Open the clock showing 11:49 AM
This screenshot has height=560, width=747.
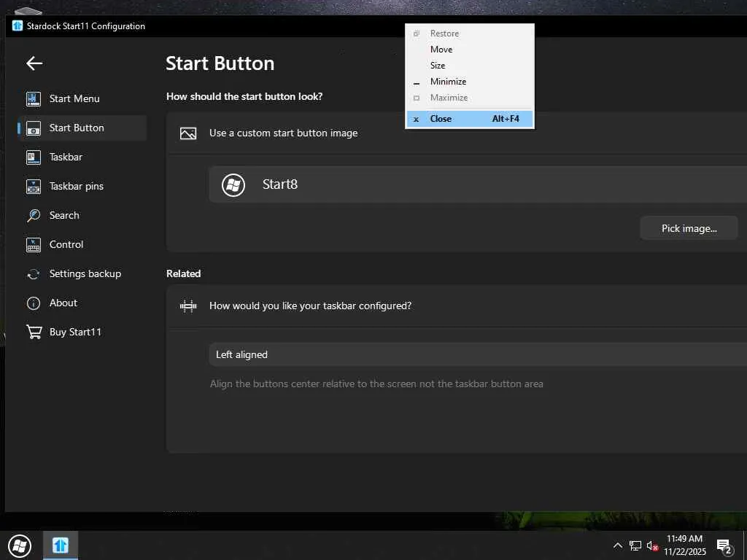pyautogui.click(x=685, y=545)
